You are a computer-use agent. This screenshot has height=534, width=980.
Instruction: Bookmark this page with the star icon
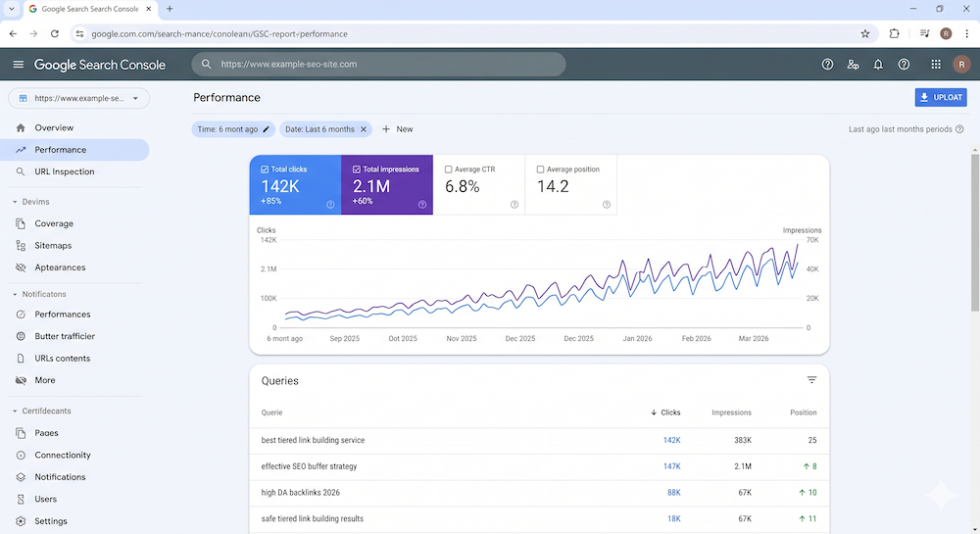tap(865, 33)
